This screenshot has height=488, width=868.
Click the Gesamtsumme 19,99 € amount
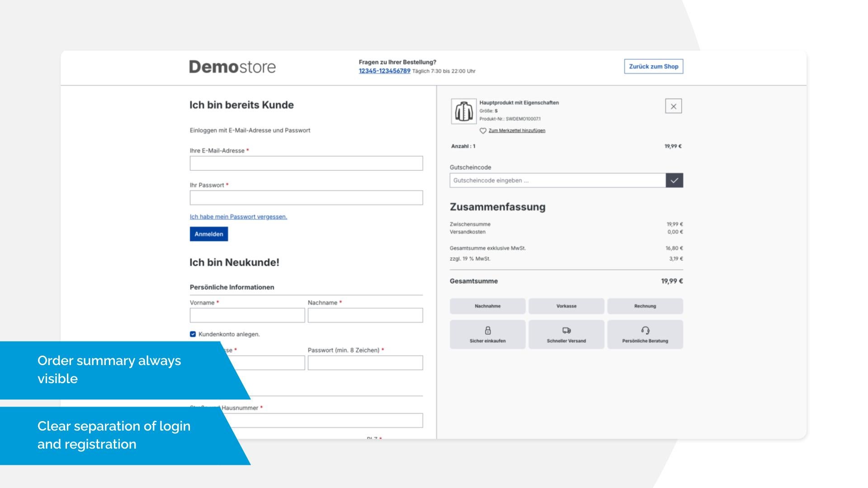click(672, 281)
